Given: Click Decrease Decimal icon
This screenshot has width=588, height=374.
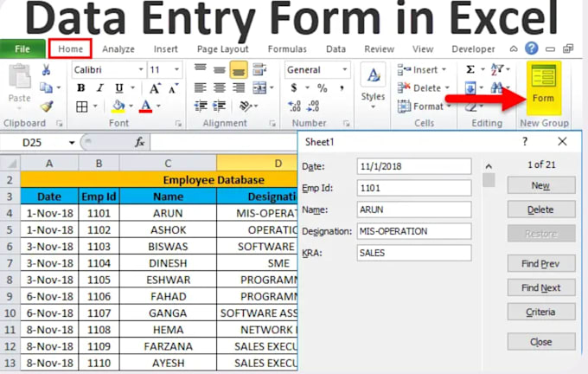Looking at the screenshot, I should [313, 106].
